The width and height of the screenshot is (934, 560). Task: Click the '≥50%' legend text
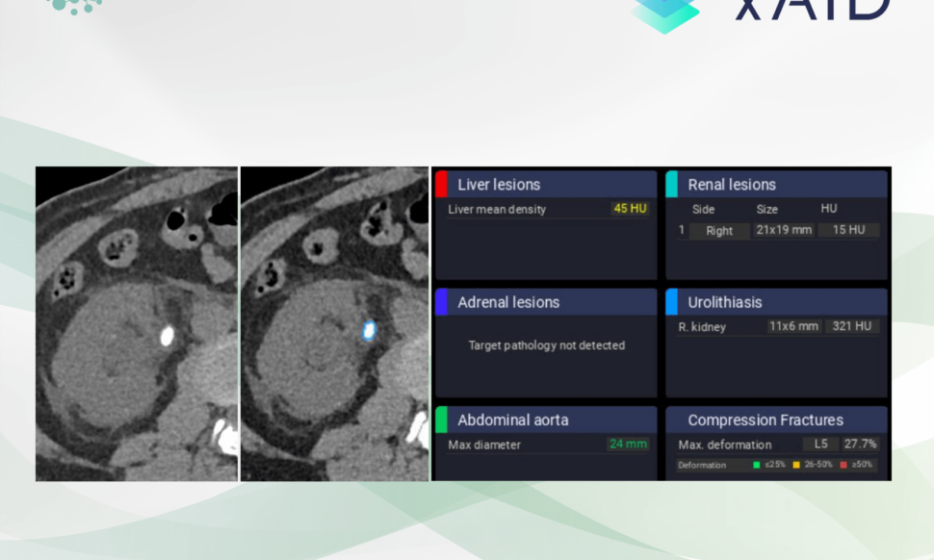(x=862, y=464)
